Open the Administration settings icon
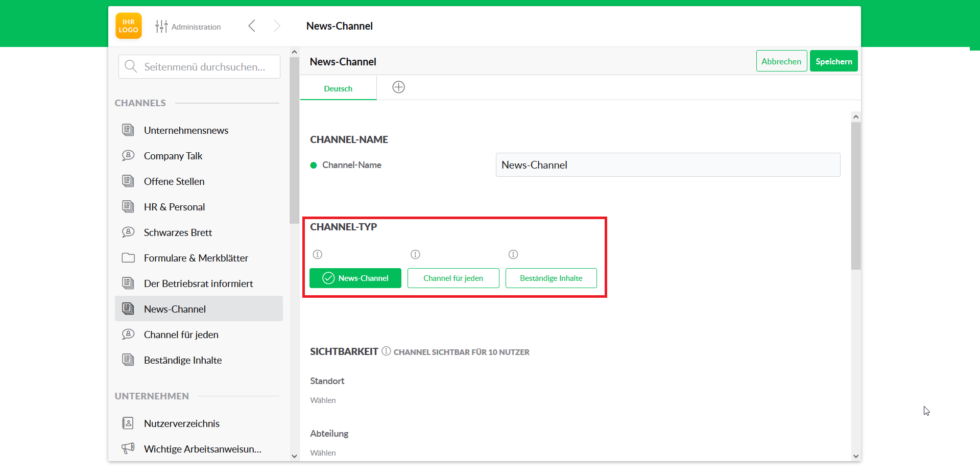The width and height of the screenshot is (980, 475). point(161,26)
